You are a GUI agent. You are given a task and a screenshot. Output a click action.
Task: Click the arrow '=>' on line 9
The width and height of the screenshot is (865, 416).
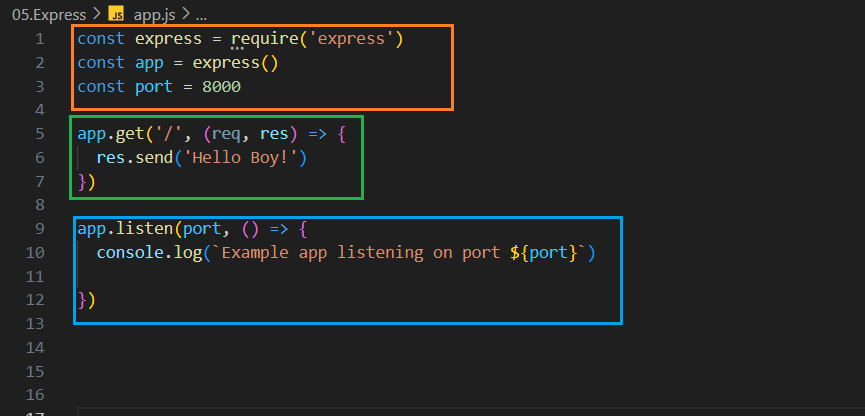coord(279,228)
